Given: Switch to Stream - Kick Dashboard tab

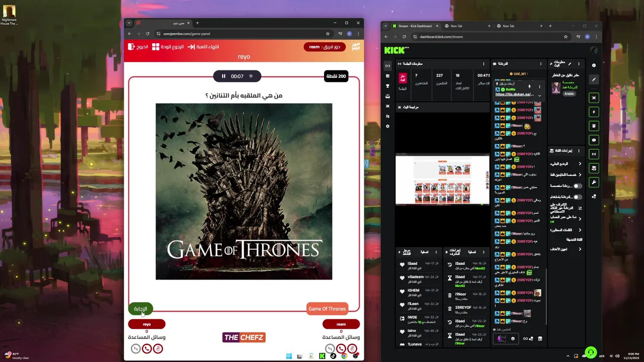Looking at the screenshot, I should pos(415,26).
